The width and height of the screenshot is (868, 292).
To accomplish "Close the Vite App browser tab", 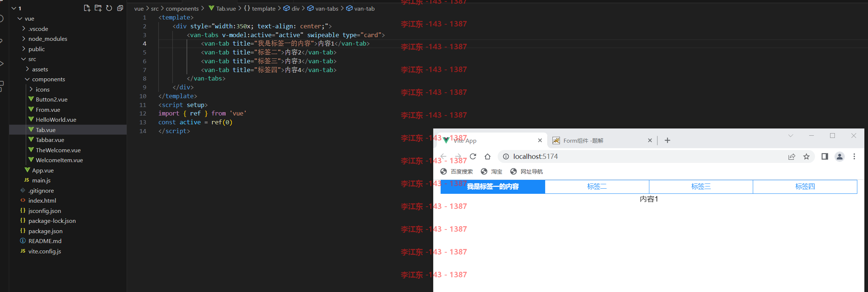I will tap(540, 140).
